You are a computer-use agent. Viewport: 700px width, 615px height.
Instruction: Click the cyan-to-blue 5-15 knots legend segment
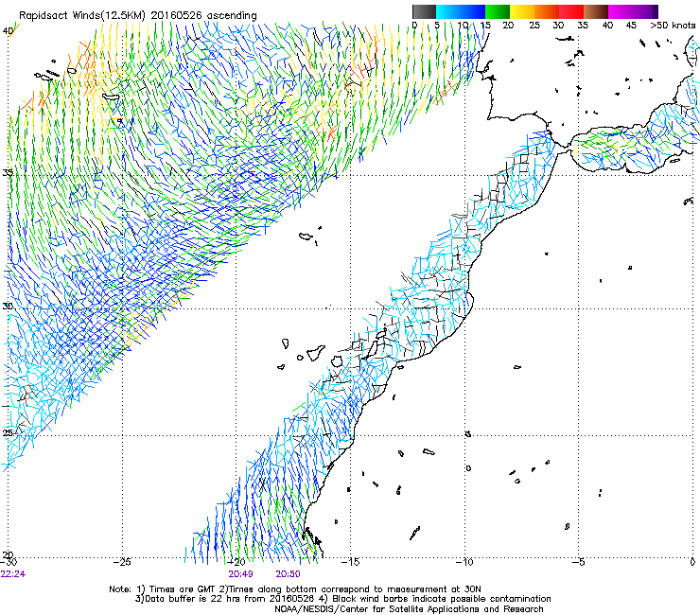tap(461, 11)
